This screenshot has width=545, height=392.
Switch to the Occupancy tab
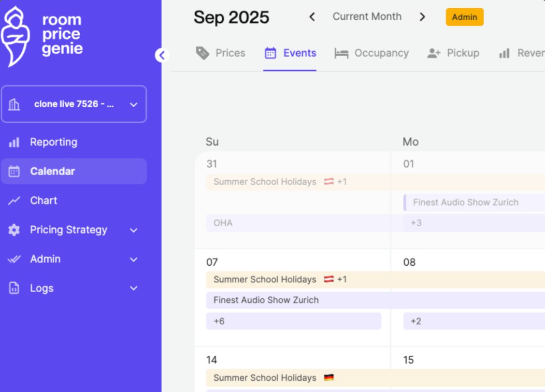pos(372,53)
